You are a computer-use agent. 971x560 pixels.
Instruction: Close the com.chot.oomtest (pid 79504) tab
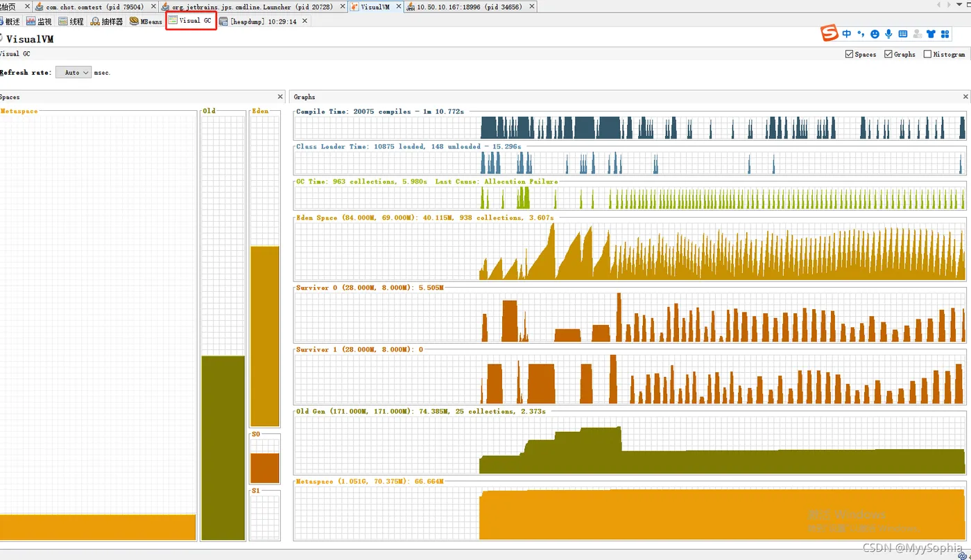tap(153, 6)
